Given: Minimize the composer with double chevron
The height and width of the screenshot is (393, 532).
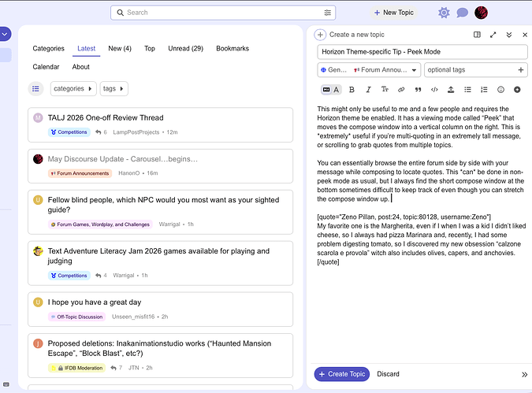Looking at the screenshot, I should [x=509, y=35].
